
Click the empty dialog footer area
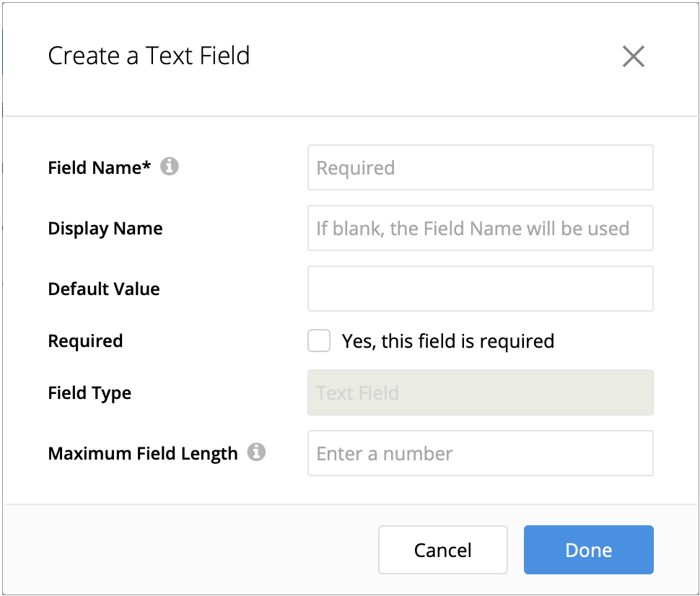click(188, 550)
